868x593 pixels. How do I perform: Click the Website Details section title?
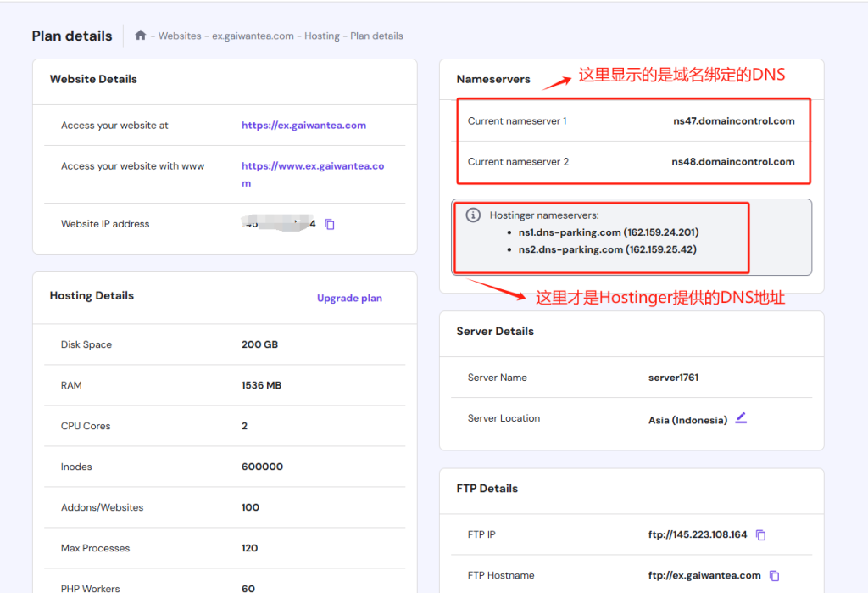click(93, 79)
